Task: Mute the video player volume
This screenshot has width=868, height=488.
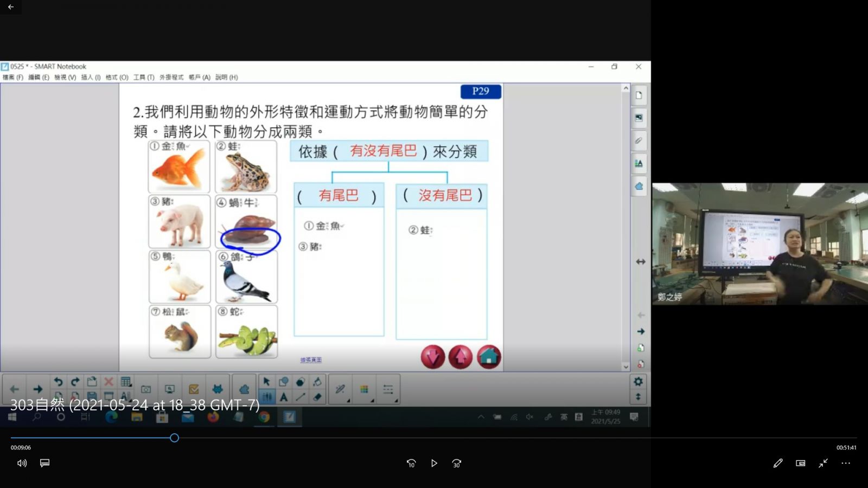Action: tap(22, 463)
